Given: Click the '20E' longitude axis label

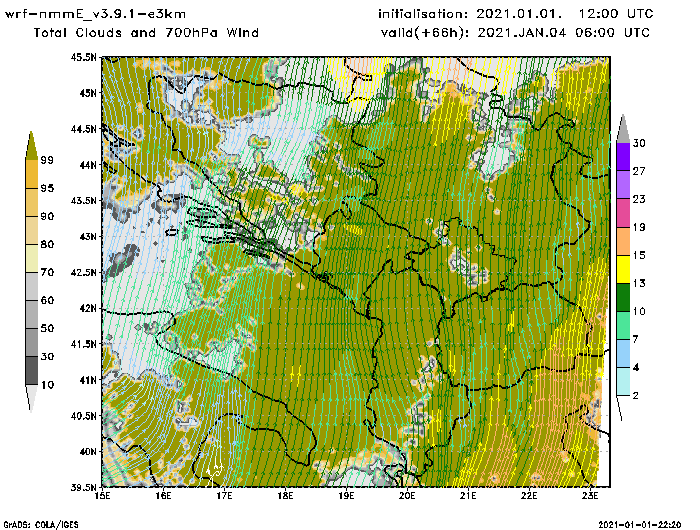Looking at the screenshot, I should 407,496.
